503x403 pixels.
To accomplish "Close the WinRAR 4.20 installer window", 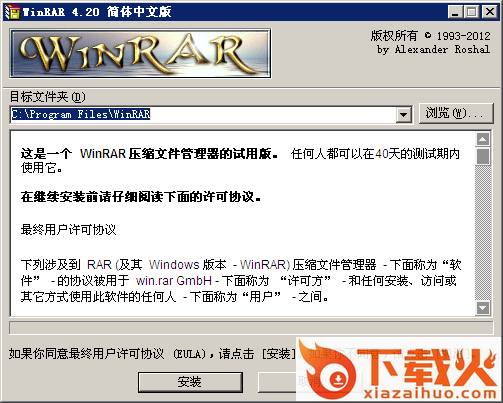I will click(x=490, y=12).
